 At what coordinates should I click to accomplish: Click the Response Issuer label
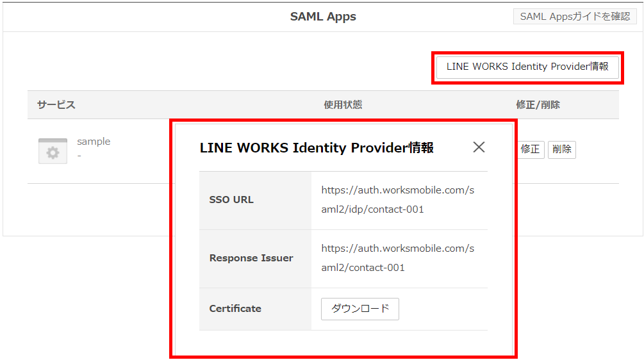(251, 258)
